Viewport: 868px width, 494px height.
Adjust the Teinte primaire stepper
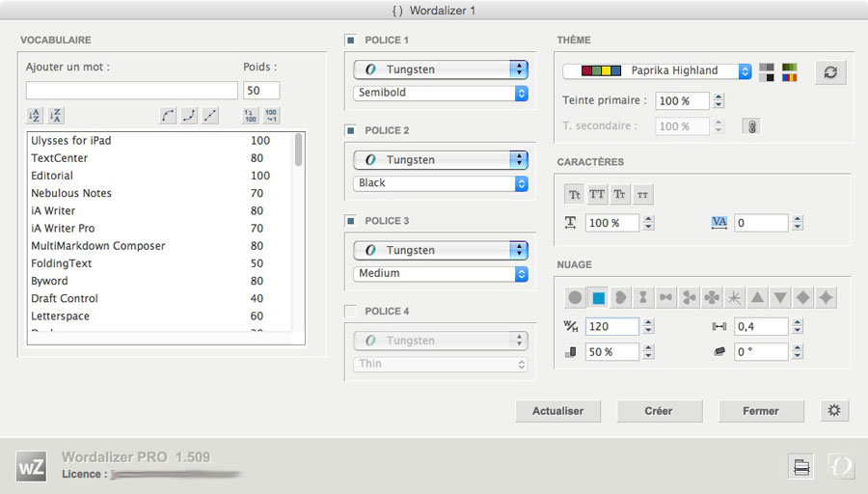[718, 100]
